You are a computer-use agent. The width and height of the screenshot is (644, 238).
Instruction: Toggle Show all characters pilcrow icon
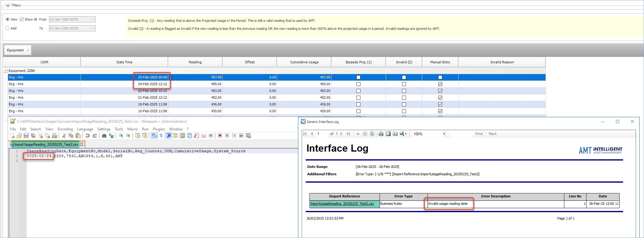click(x=161, y=136)
